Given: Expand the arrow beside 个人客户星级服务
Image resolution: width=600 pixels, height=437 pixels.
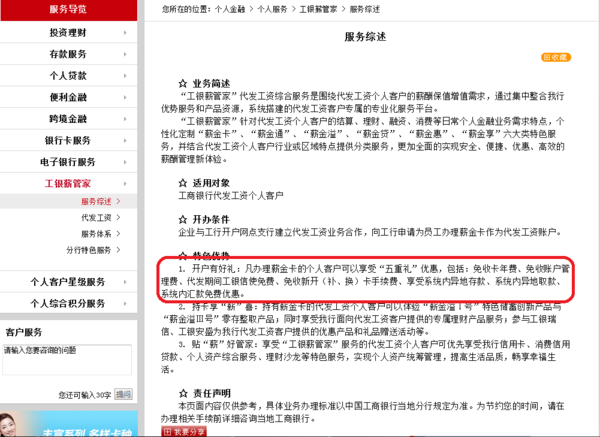Looking at the screenshot, I should [x=125, y=282].
